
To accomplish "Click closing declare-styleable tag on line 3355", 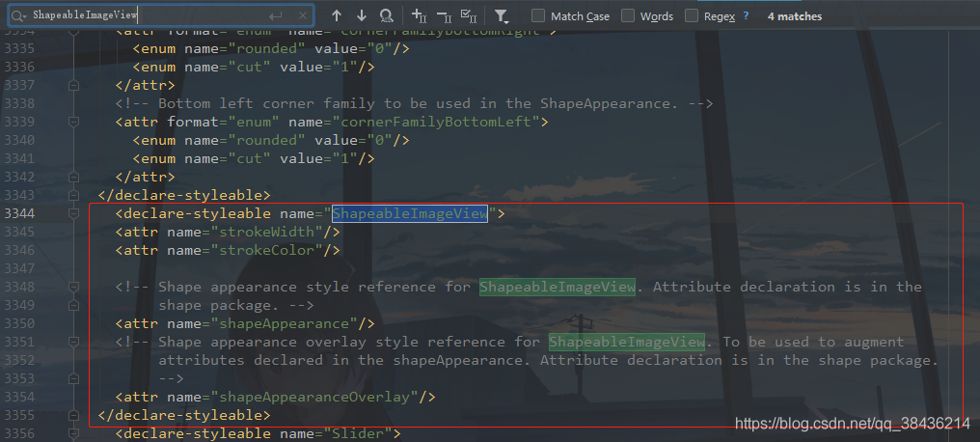I will 184,415.
